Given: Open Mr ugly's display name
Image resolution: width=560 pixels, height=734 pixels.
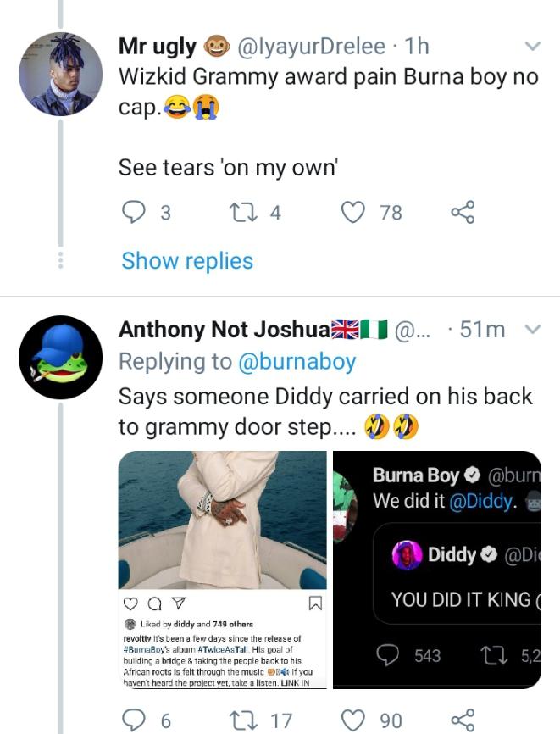Looking at the screenshot, I should point(158,46).
